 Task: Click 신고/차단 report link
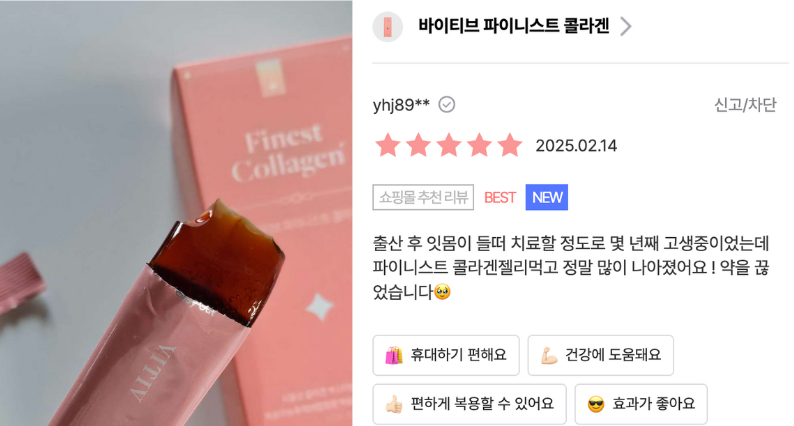(745, 105)
